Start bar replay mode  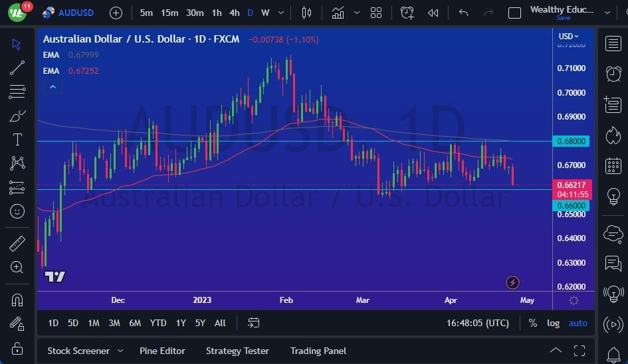[433, 13]
